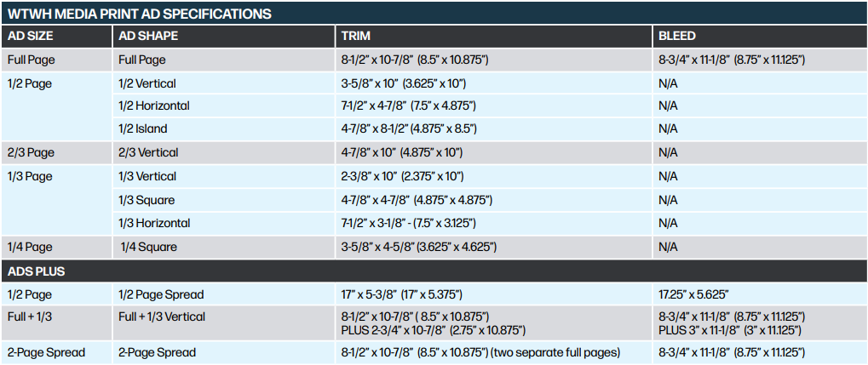Select the 1/4 Page ad size cell
The width and height of the screenshot is (868, 365).
pos(30,247)
